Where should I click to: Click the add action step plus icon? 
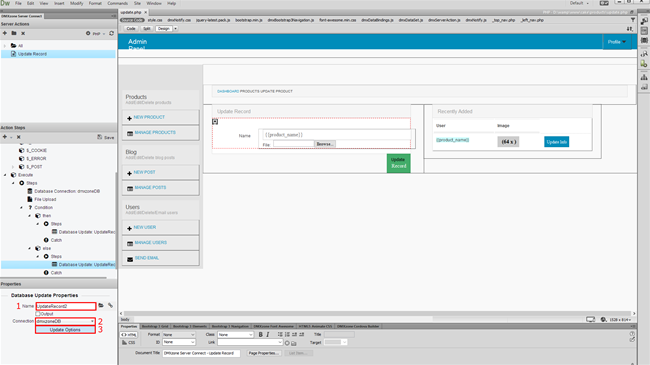[x=5, y=137]
